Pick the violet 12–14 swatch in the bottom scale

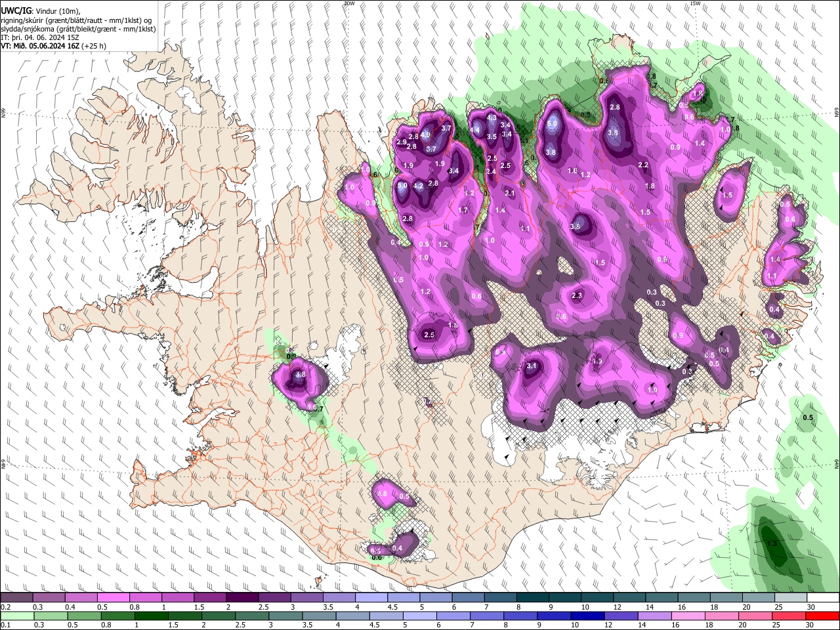click(x=619, y=616)
